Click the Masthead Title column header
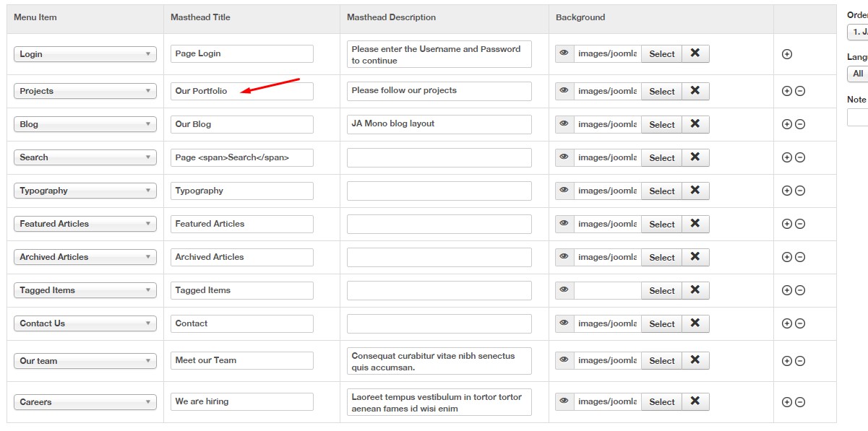The image size is (868, 431). pos(200,17)
